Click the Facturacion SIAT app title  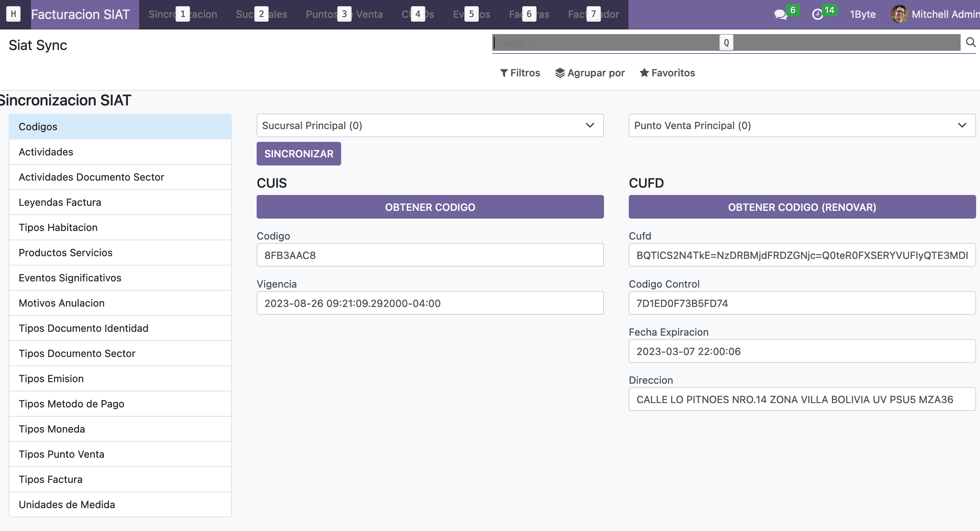point(80,14)
